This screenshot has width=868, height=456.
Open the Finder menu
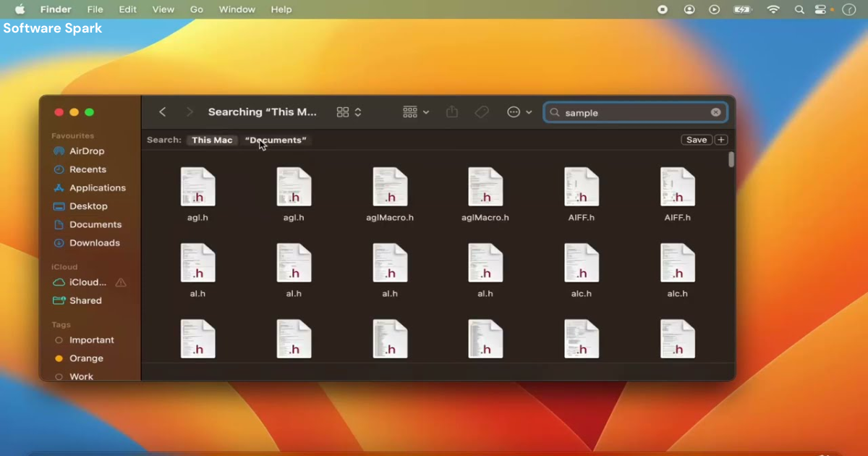[56, 9]
